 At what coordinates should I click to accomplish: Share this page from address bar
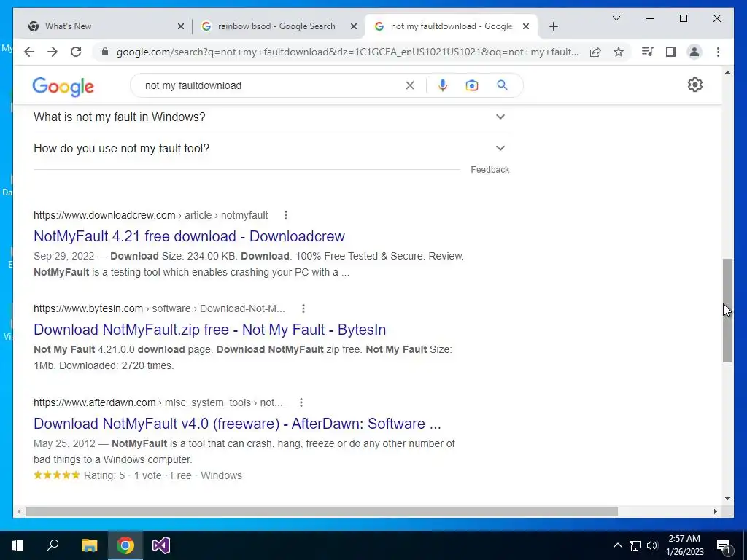point(595,52)
